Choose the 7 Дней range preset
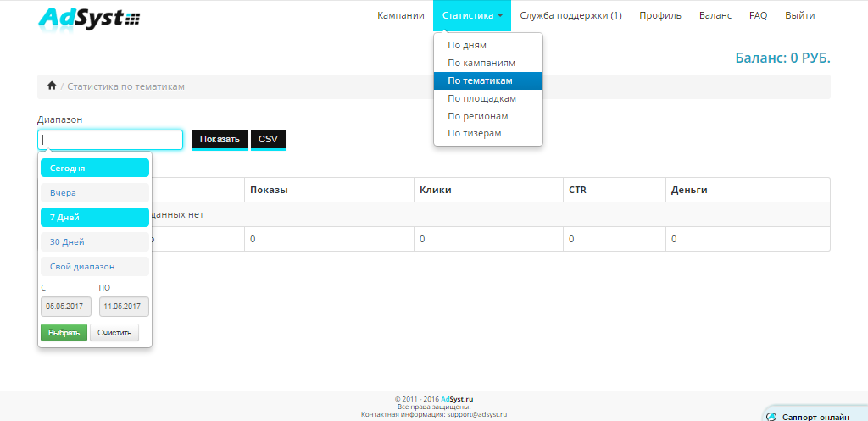Screen dimensions: 868x421 click(x=95, y=218)
